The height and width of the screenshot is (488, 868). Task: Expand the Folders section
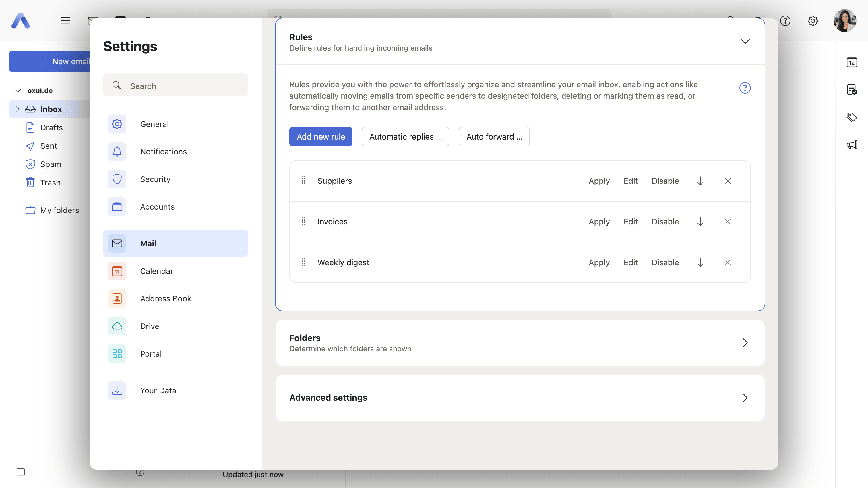pyautogui.click(x=745, y=343)
